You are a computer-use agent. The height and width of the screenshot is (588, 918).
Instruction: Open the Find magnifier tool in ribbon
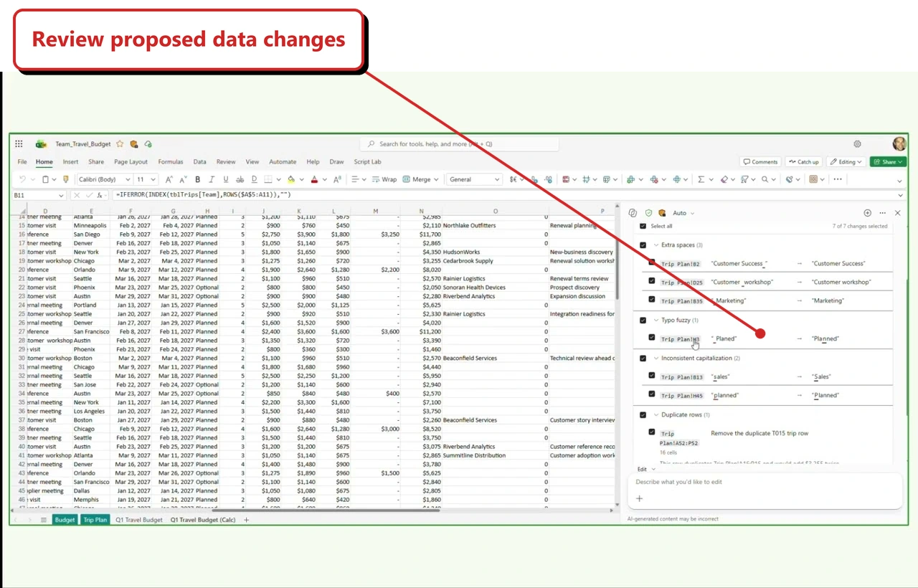(765, 179)
